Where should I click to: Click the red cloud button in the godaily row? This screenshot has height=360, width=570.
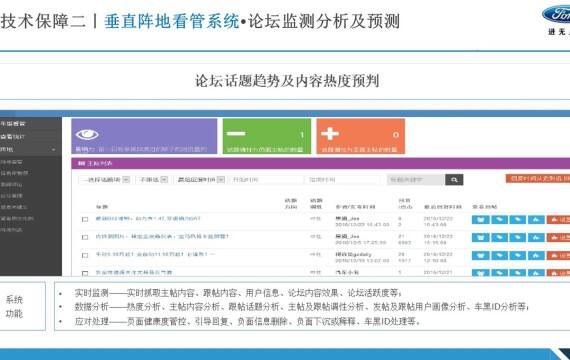[558, 255]
